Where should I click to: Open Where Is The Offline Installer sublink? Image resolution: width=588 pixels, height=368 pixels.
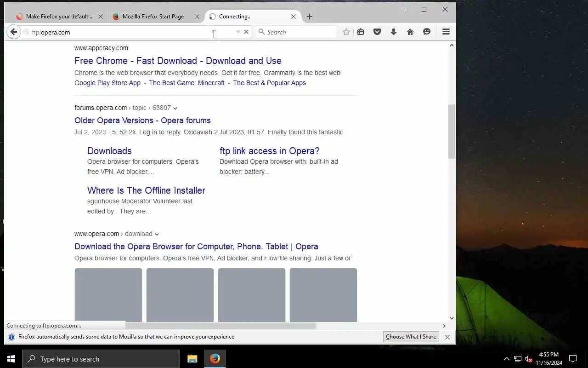point(146,190)
